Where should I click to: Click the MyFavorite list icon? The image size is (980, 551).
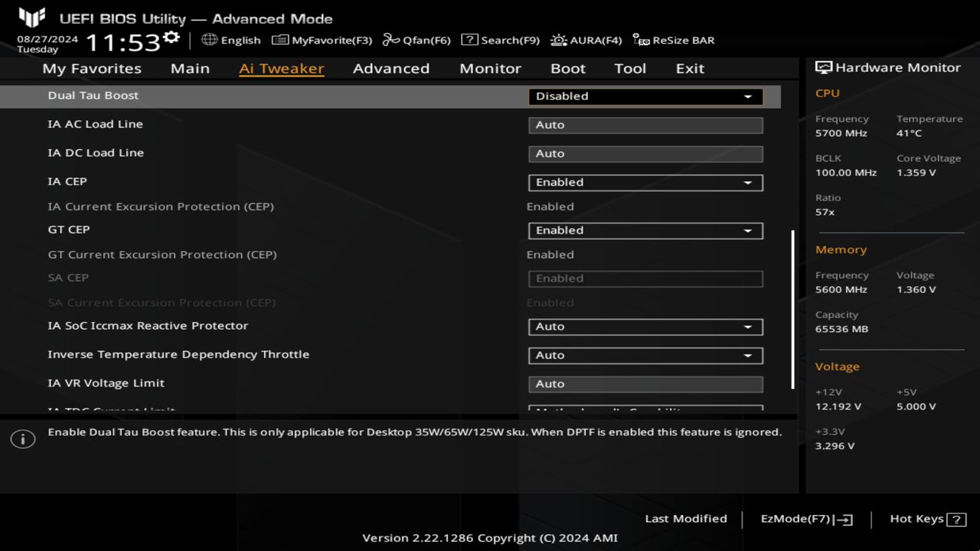tap(280, 40)
